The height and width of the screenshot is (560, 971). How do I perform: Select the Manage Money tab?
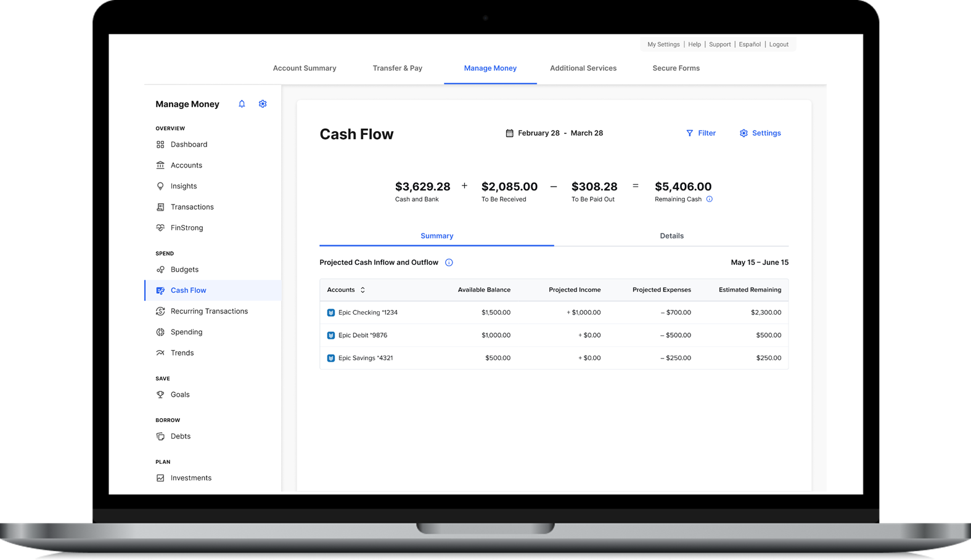(x=490, y=68)
